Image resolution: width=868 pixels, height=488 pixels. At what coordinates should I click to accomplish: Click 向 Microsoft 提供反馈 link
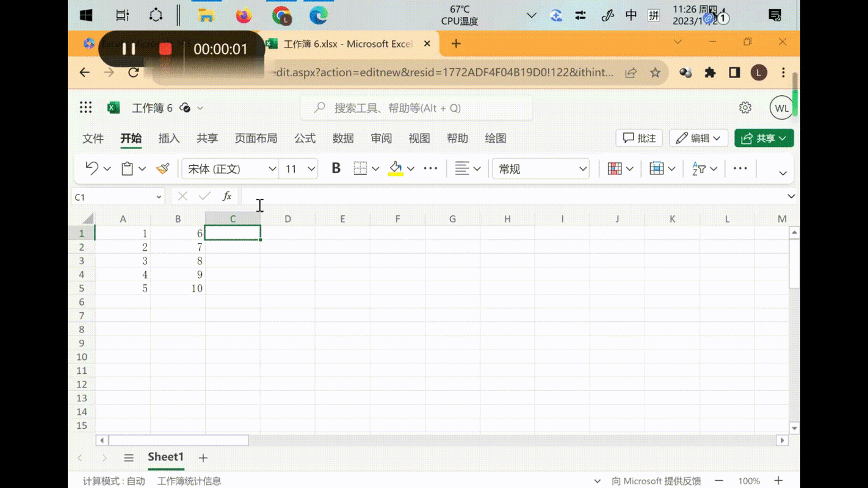pyautogui.click(x=656, y=481)
